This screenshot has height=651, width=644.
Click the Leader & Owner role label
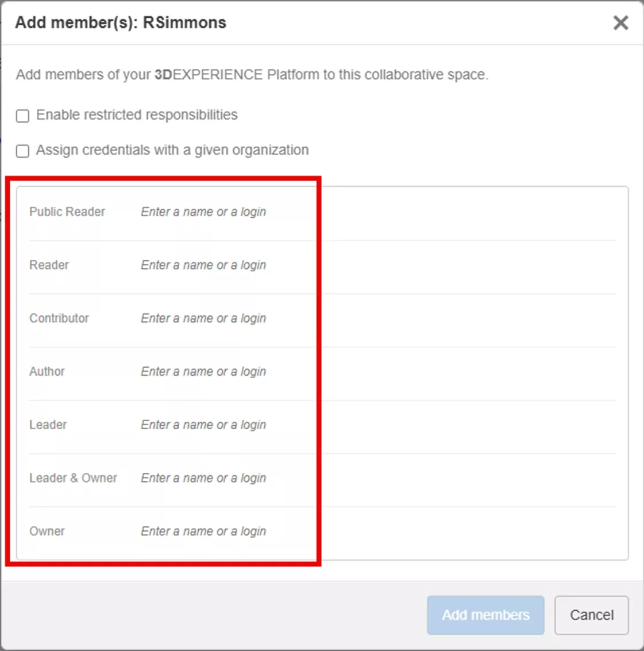click(73, 478)
